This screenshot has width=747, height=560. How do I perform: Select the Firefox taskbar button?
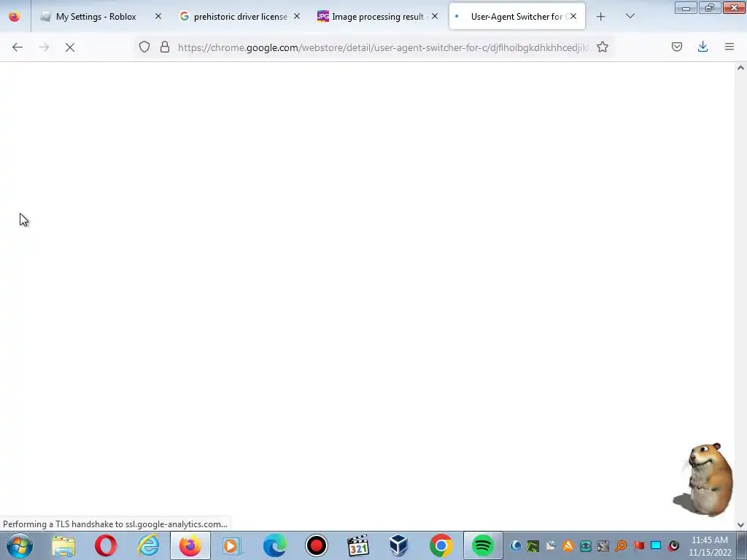tap(190, 545)
